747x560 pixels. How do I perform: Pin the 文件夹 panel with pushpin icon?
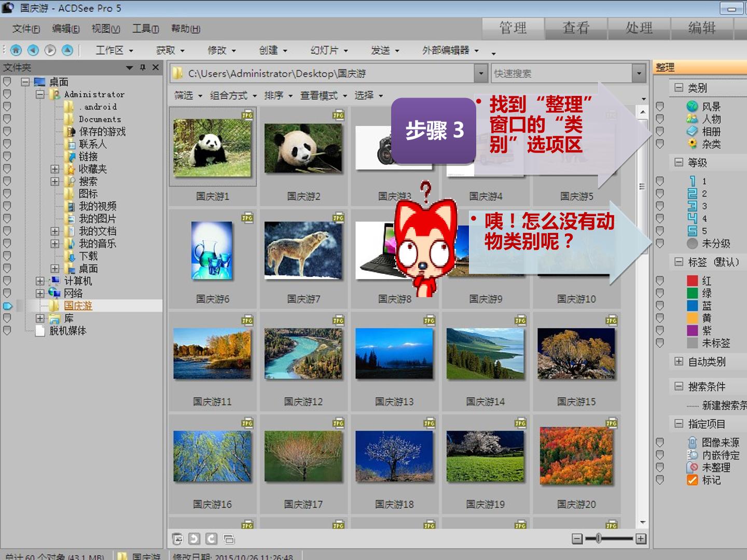143,67
